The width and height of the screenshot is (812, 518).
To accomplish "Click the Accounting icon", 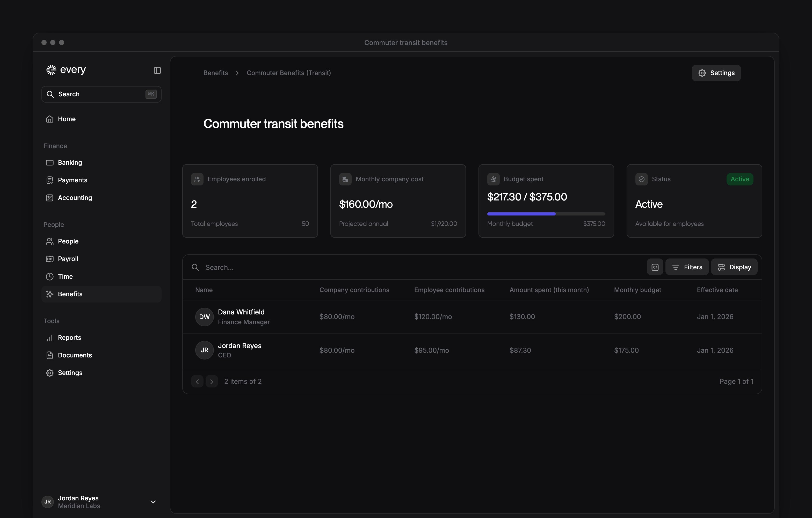I will [x=49, y=198].
